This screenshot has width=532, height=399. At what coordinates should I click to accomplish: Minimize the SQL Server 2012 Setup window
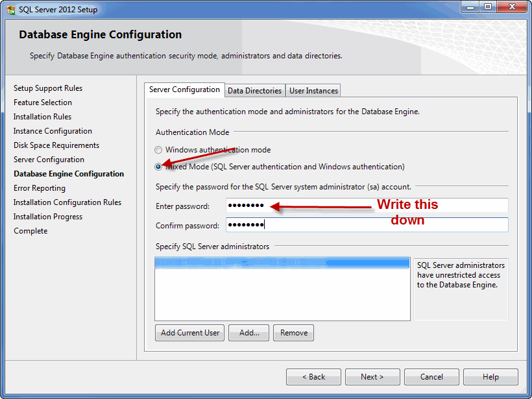click(x=470, y=7)
